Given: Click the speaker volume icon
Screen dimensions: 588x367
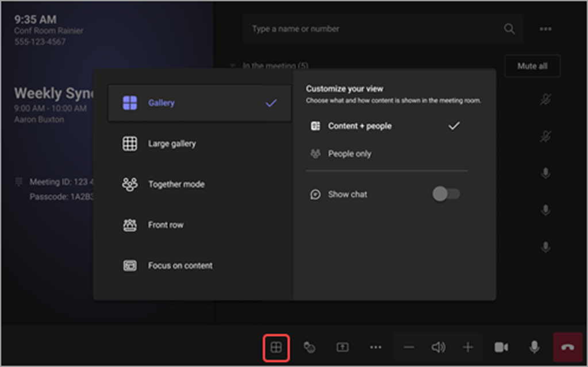Looking at the screenshot, I should (x=439, y=347).
